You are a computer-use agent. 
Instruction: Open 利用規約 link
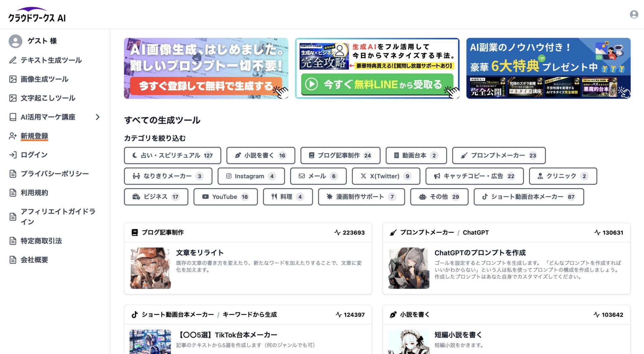pos(35,193)
